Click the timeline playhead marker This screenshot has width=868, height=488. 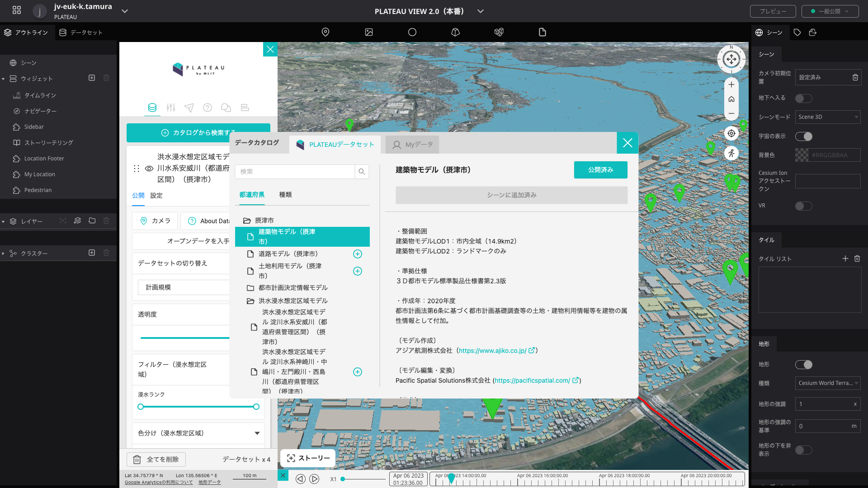point(451,479)
